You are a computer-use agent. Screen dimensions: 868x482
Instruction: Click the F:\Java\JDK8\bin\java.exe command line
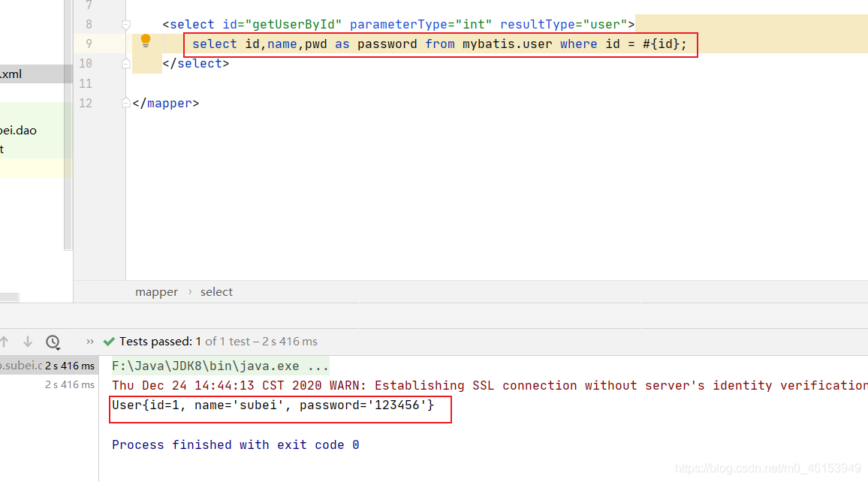click(x=220, y=366)
